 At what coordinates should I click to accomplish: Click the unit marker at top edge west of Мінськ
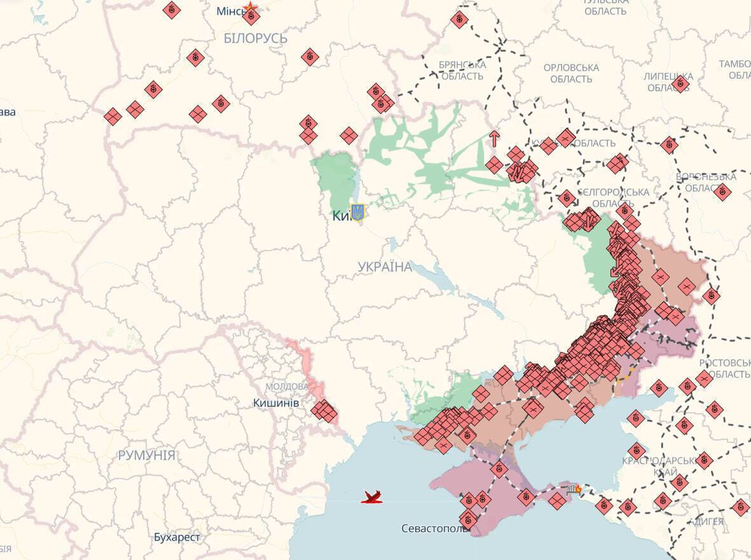pyautogui.click(x=171, y=10)
